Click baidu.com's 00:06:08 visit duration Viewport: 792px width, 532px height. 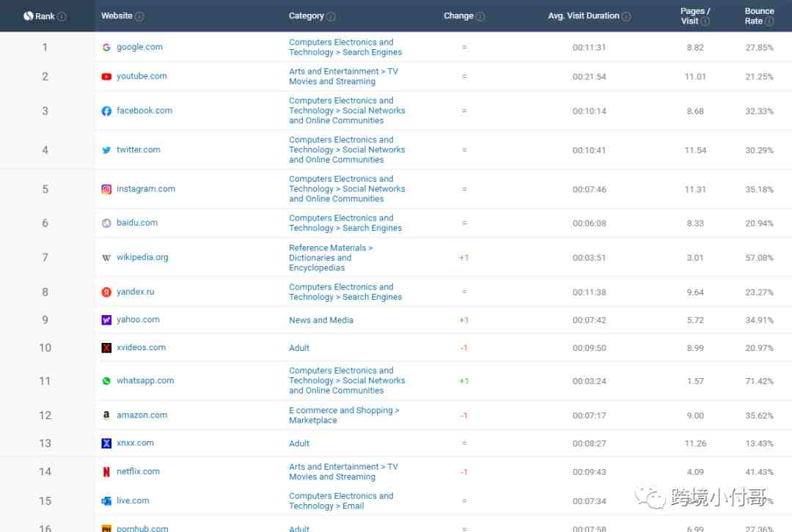pyautogui.click(x=590, y=223)
